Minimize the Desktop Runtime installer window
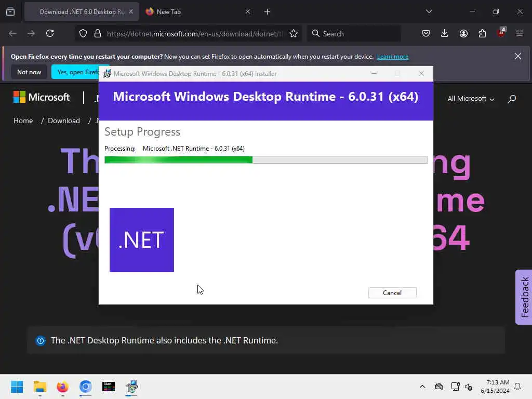The height and width of the screenshot is (399, 532). tap(374, 73)
